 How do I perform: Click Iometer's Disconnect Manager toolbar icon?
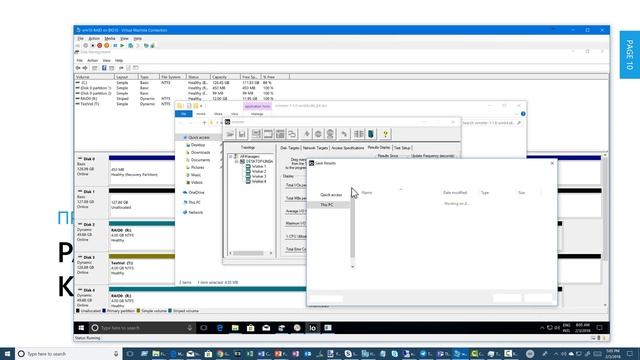(x=359, y=134)
